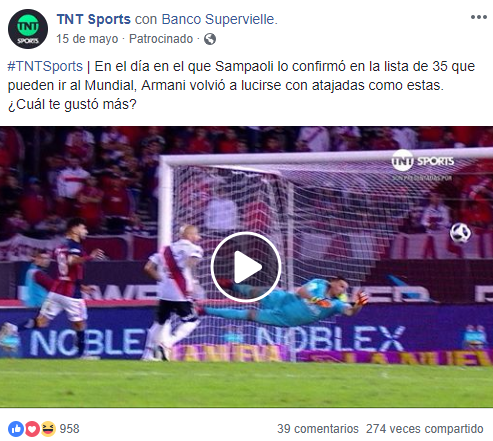Screen dimensions: 493x441
Task: View the 958 reactions list
Action: (69, 429)
